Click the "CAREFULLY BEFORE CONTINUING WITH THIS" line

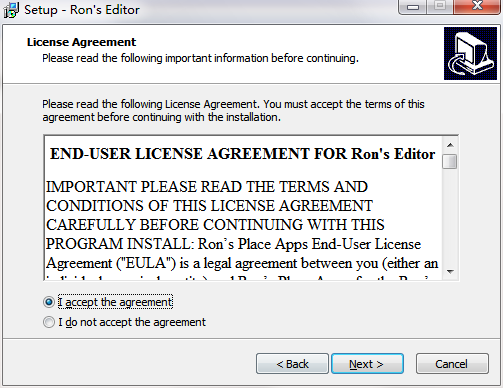215,225
